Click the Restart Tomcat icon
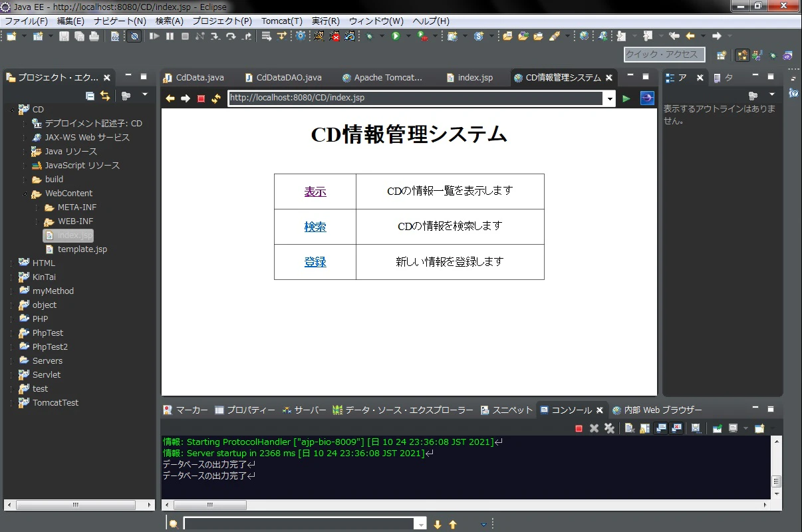Viewport: 802px width, 532px height. coord(349,36)
